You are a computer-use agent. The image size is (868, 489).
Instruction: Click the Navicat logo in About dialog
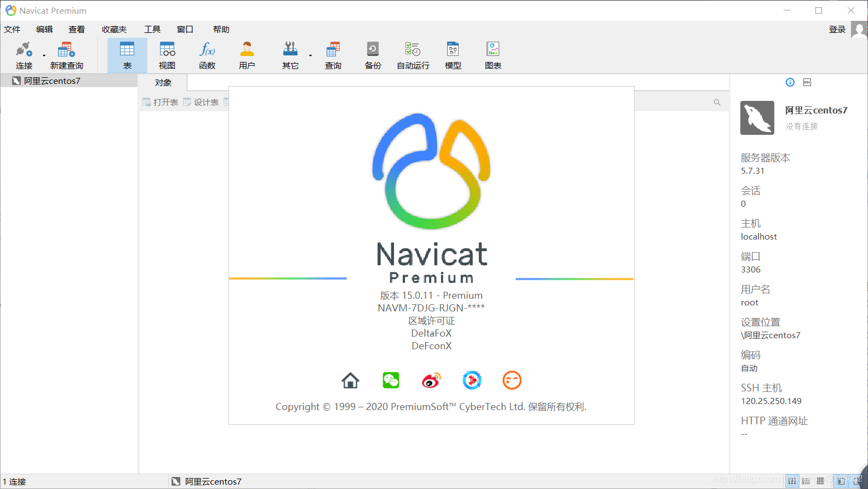pos(431,171)
